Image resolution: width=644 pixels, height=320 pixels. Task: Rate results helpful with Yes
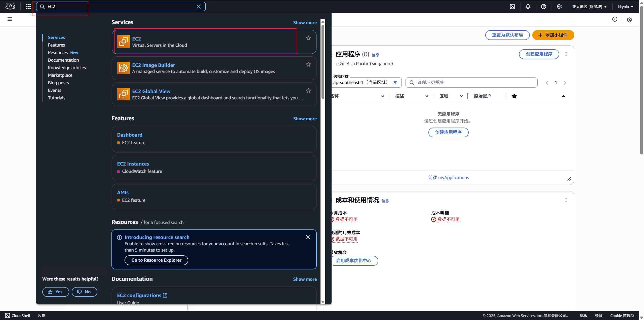(x=56, y=292)
